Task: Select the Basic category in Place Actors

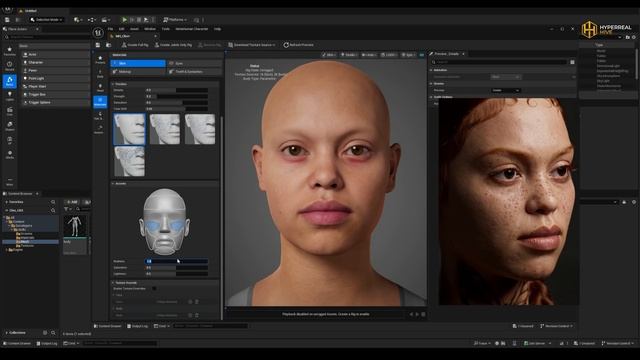Action: click(9, 81)
